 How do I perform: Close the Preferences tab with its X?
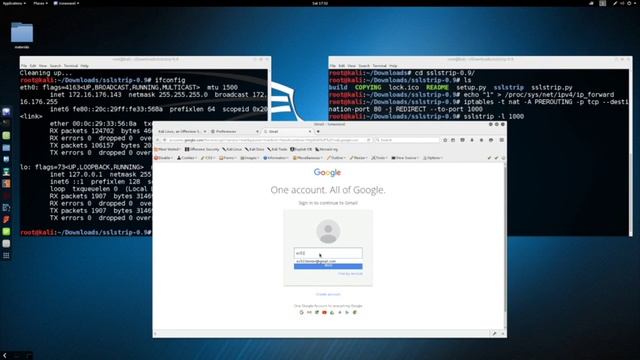point(257,131)
